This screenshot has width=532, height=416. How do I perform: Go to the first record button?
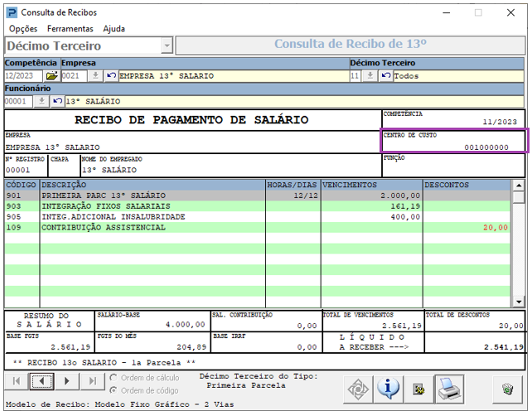click(x=17, y=381)
